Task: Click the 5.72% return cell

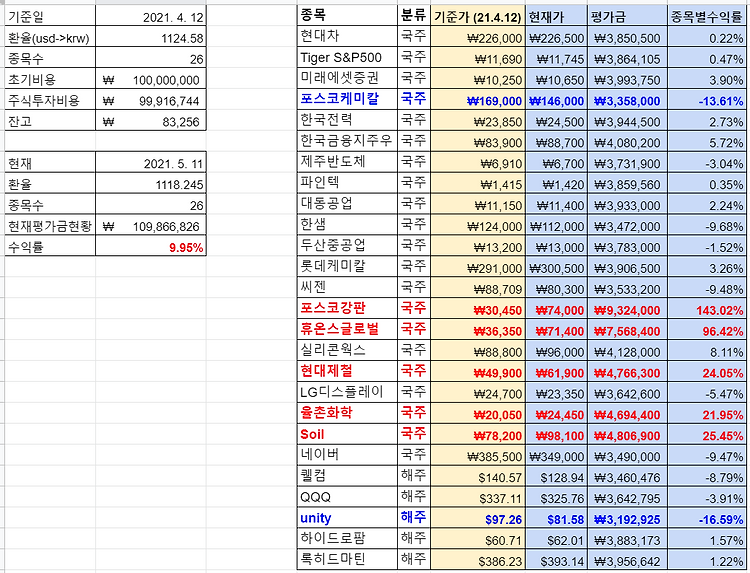Action: pos(706,142)
